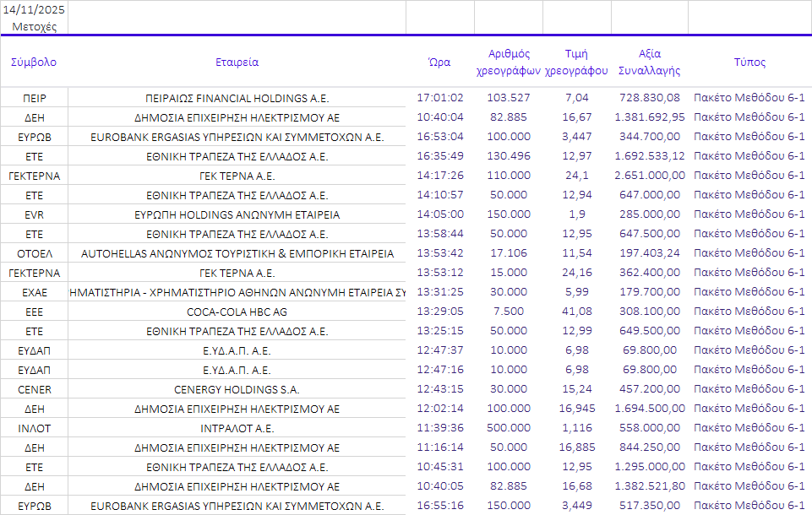Select the 14/11/2025 date cell
This screenshot has height=515, width=812.
pos(34,11)
